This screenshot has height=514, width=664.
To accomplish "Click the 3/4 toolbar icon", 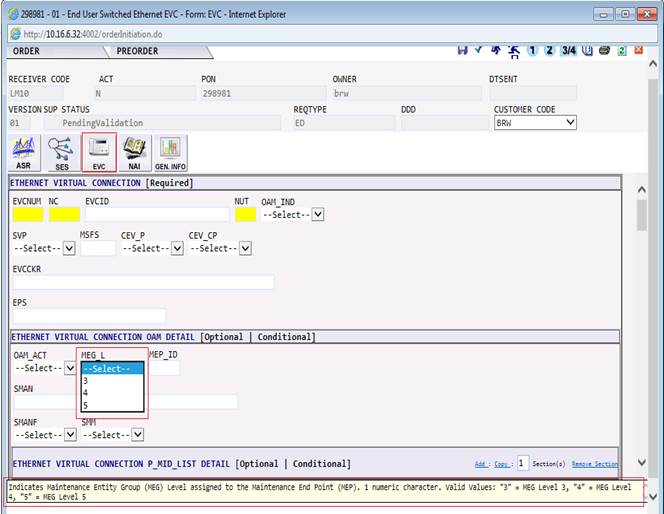I will [x=568, y=50].
